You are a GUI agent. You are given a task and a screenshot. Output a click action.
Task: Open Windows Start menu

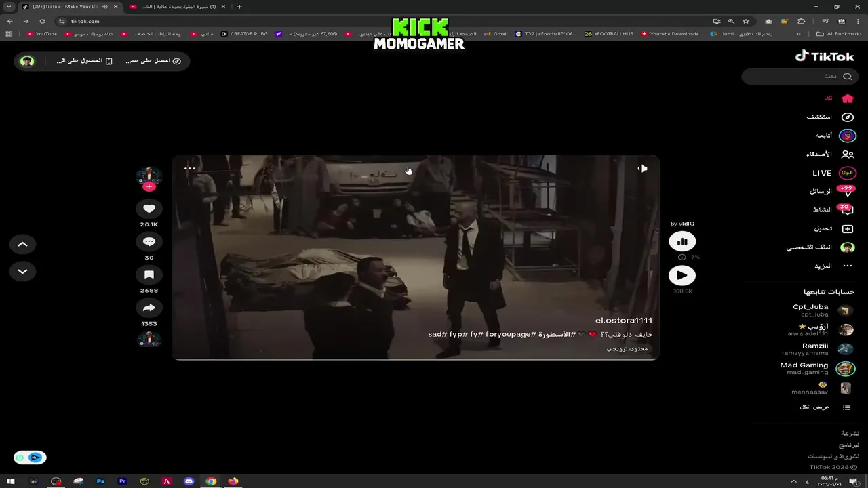(11, 481)
